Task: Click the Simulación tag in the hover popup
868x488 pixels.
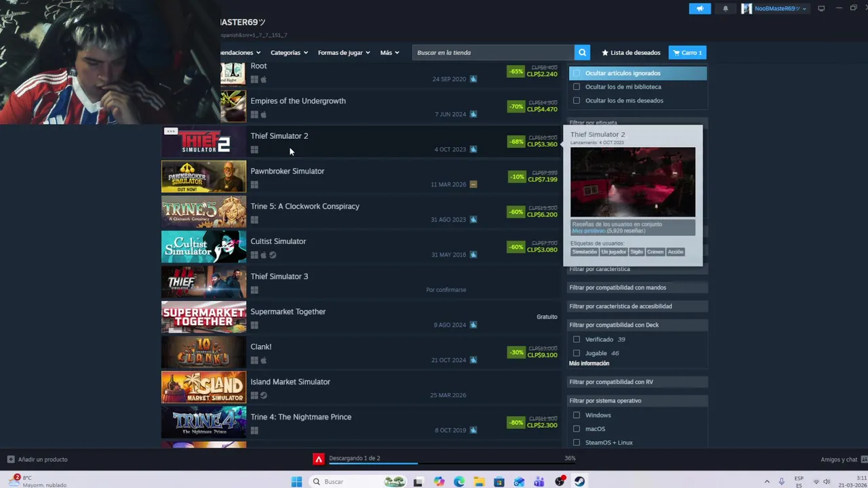Action: click(585, 252)
